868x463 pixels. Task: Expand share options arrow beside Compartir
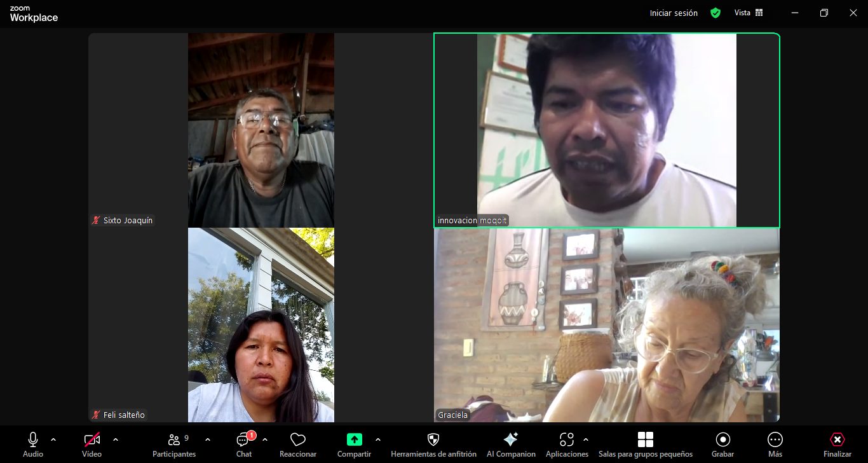[x=378, y=439]
